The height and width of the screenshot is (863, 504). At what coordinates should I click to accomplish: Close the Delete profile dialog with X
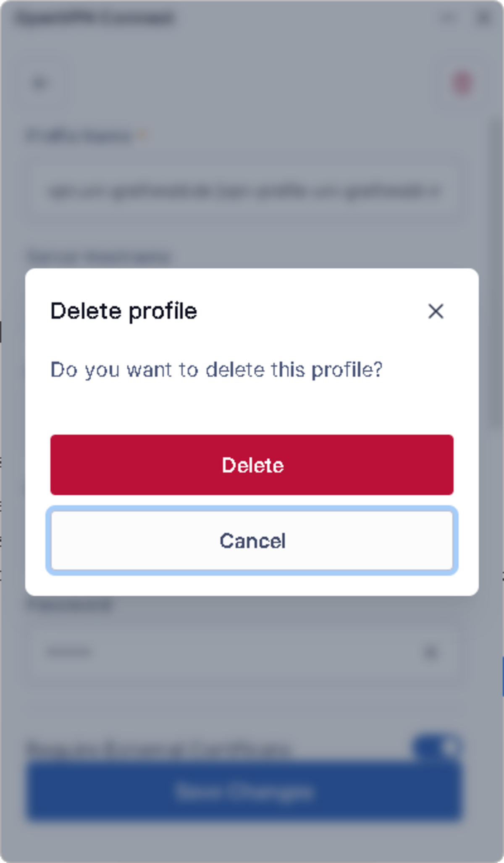[x=436, y=311]
